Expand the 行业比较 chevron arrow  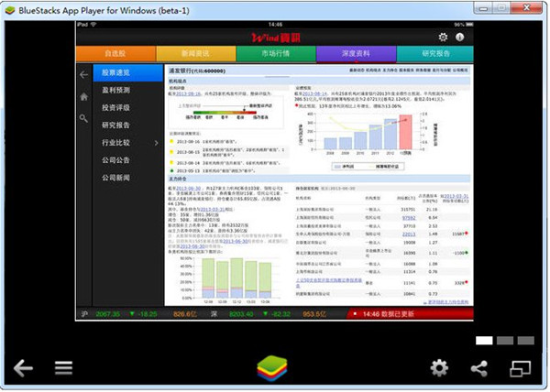pos(157,143)
